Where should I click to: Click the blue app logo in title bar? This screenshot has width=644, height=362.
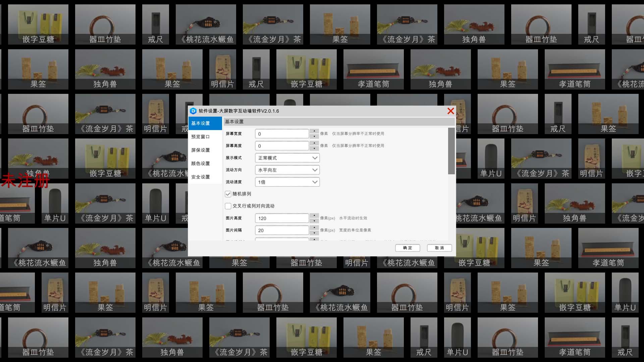[x=193, y=111]
